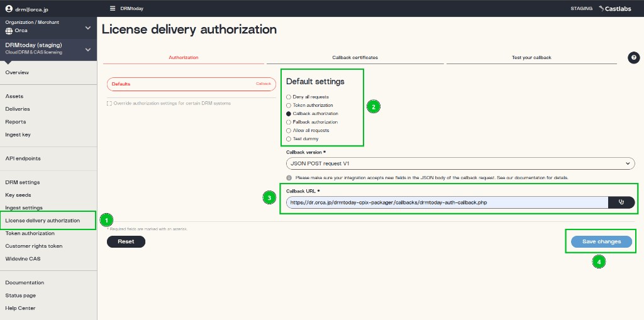The height and width of the screenshot is (320, 644).
Task: Switch to the Callback certificates tab
Action: click(355, 57)
